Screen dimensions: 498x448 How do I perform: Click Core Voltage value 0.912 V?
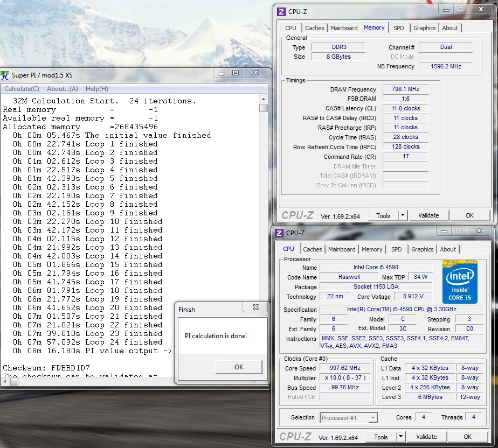tap(413, 296)
